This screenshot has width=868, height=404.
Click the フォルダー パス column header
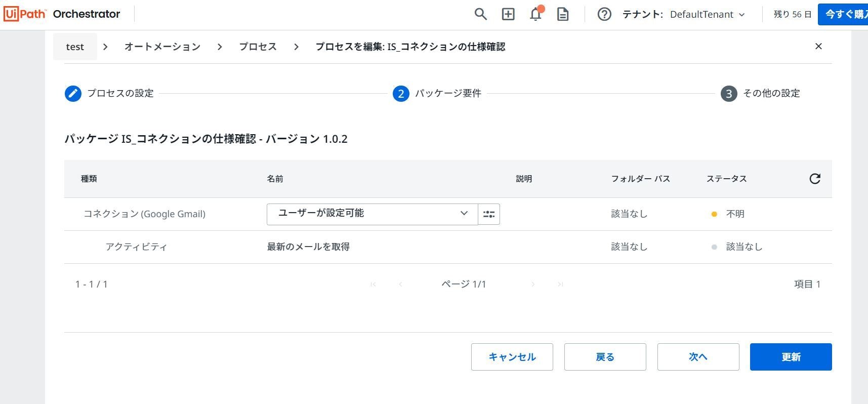641,179
